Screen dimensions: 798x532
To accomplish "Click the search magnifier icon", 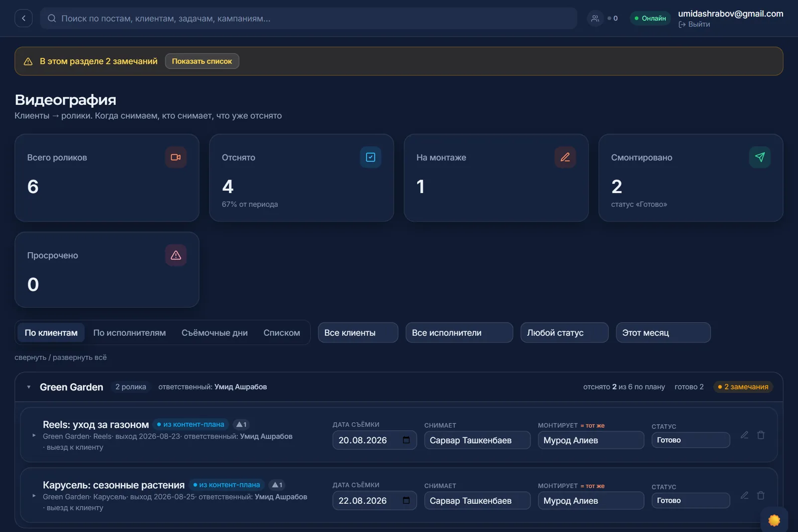I will point(52,18).
